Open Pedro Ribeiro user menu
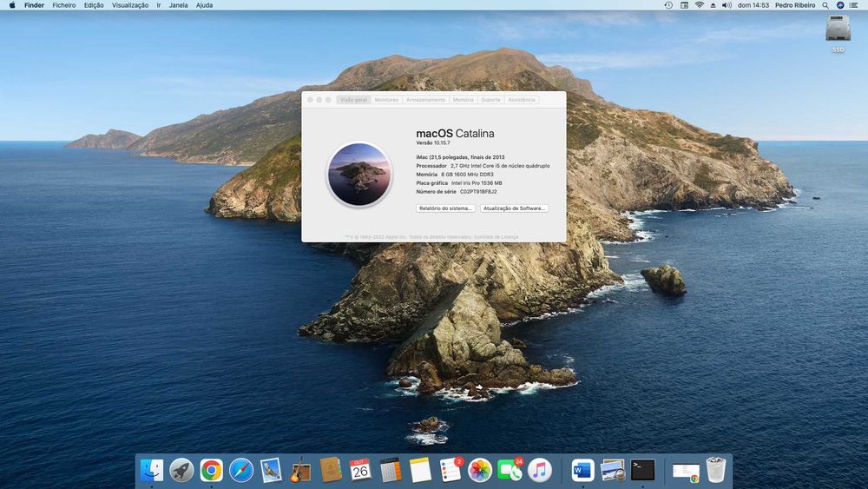The image size is (868, 489). click(794, 5)
